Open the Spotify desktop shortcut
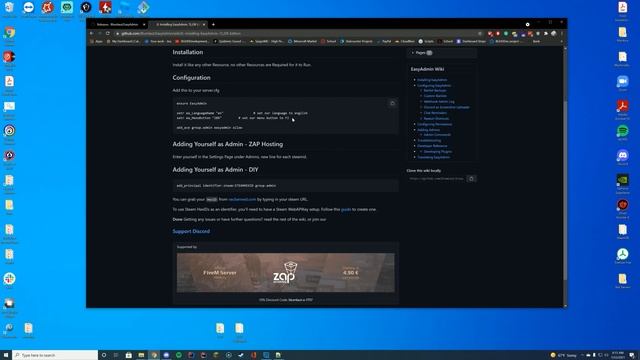 [x=622, y=133]
